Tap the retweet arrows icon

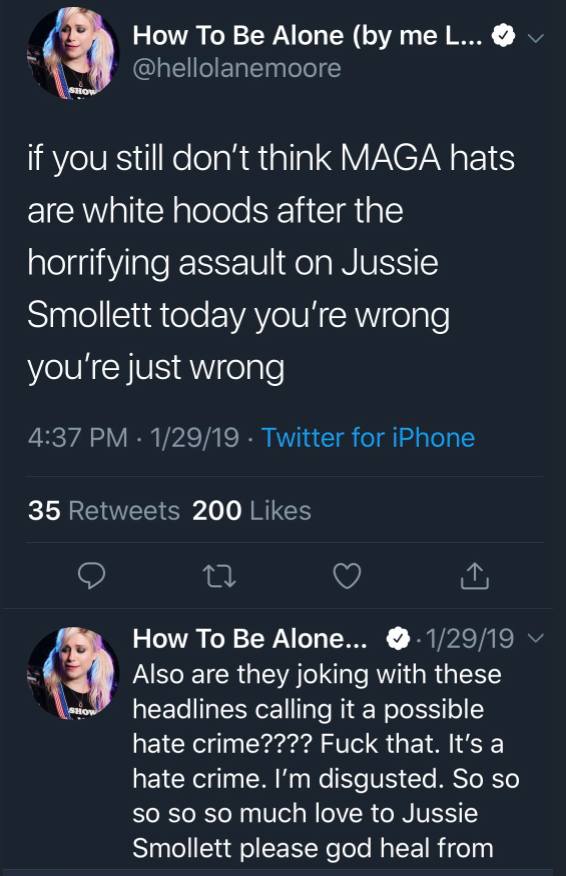(219, 577)
